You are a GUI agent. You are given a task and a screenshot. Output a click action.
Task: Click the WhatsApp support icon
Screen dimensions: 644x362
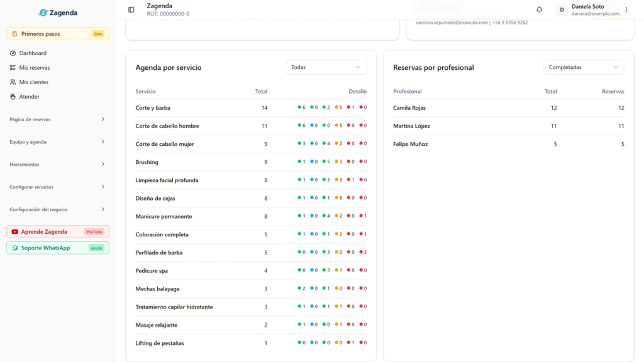coord(15,248)
